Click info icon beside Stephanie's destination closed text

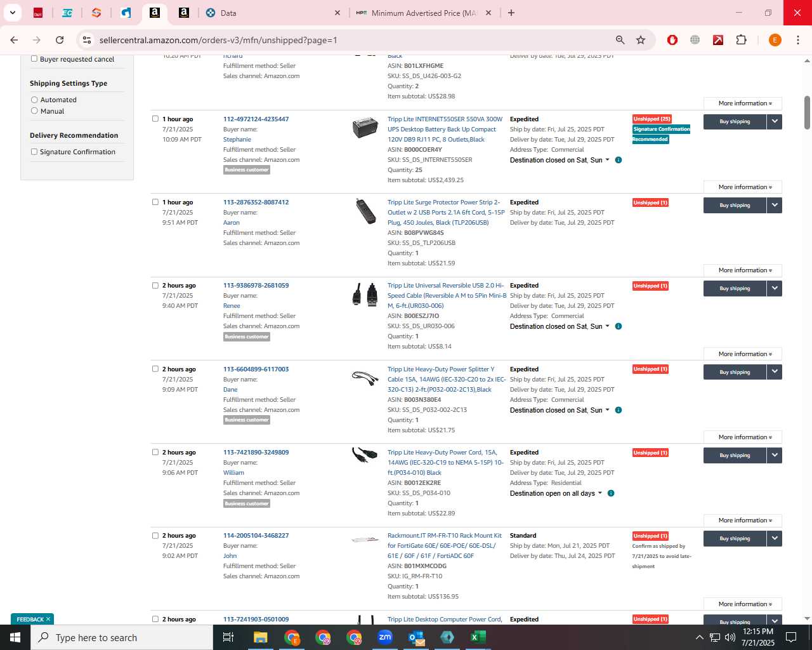click(x=619, y=160)
